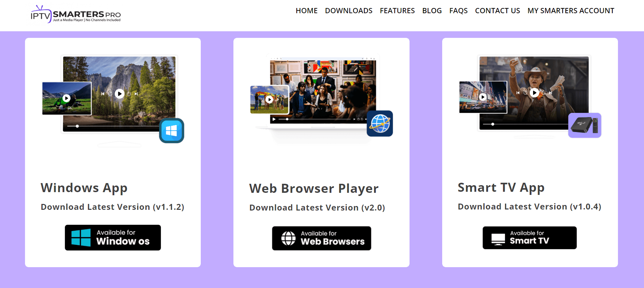Open the Downloads menu item

click(x=348, y=11)
